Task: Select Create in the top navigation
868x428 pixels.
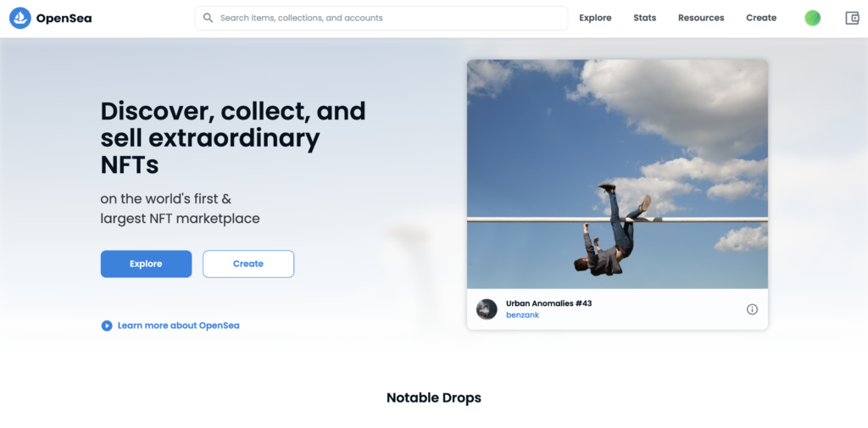Action: point(761,18)
